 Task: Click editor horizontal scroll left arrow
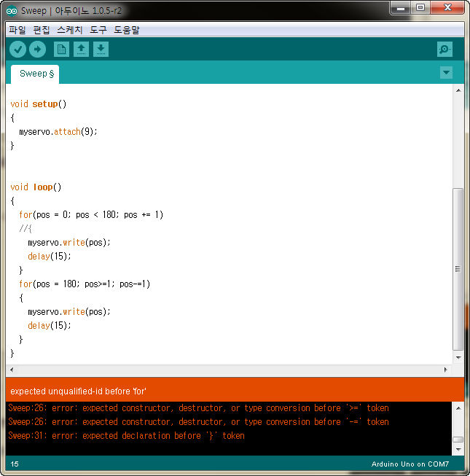12,370
